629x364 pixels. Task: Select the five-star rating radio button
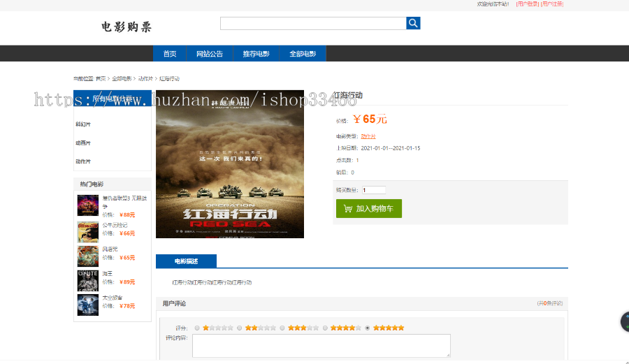[368, 328]
